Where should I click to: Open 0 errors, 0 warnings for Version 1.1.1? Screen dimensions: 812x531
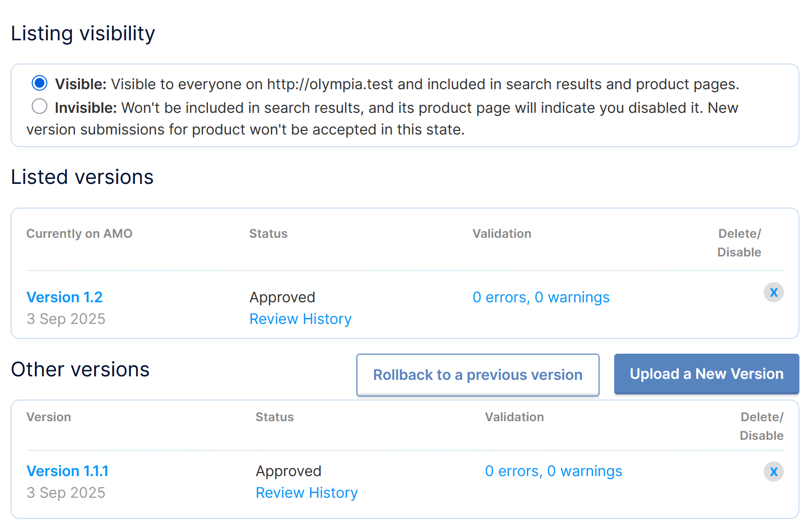(x=553, y=471)
